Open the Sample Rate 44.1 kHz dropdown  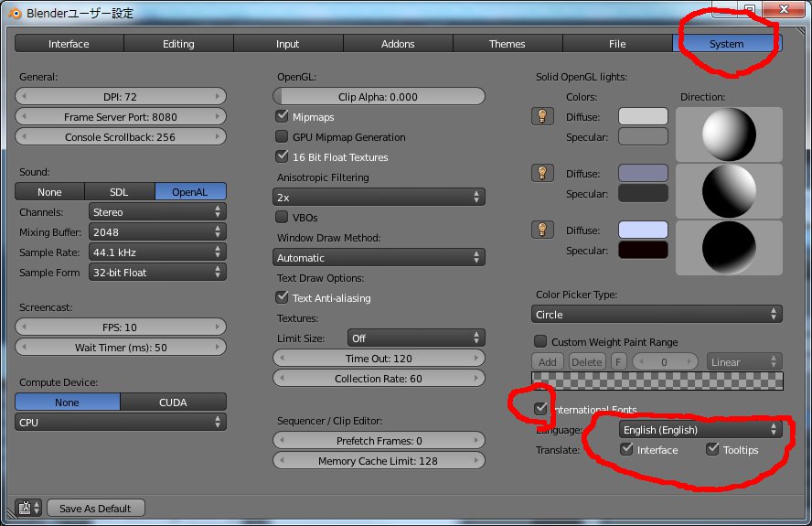(157, 252)
